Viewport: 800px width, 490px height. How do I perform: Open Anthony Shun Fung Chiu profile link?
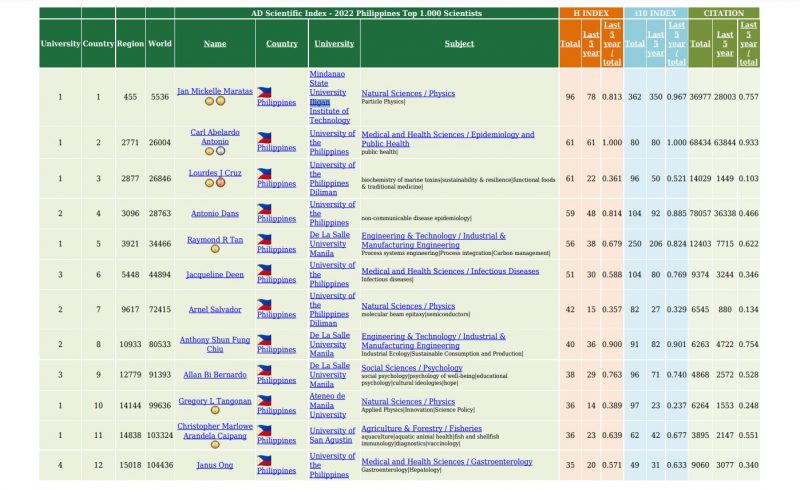tap(215, 345)
